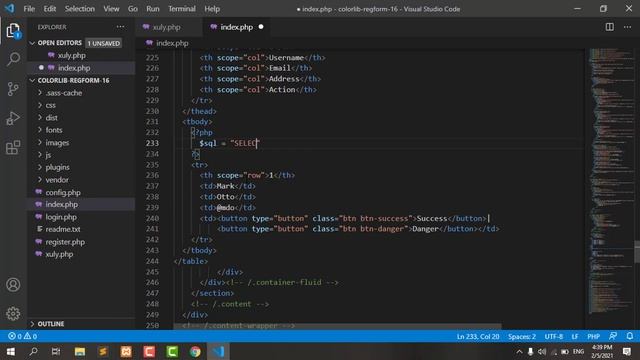Open the View menu

[111, 9]
